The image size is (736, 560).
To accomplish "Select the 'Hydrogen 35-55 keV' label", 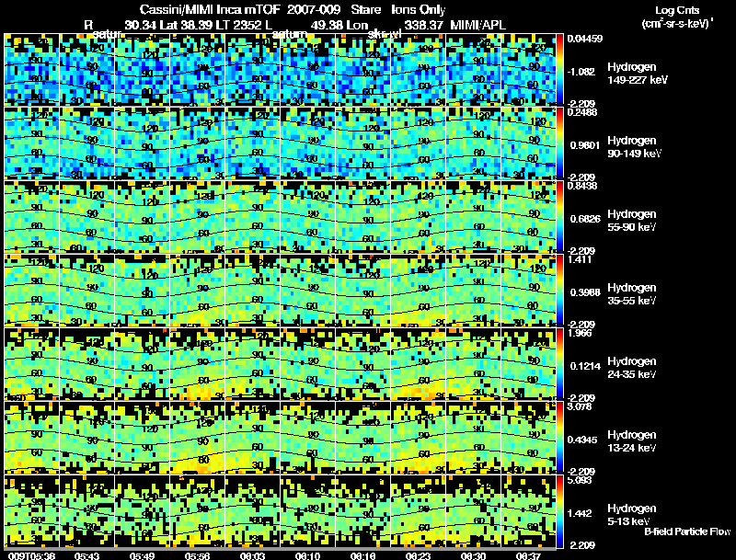I will pyautogui.click(x=632, y=294).
